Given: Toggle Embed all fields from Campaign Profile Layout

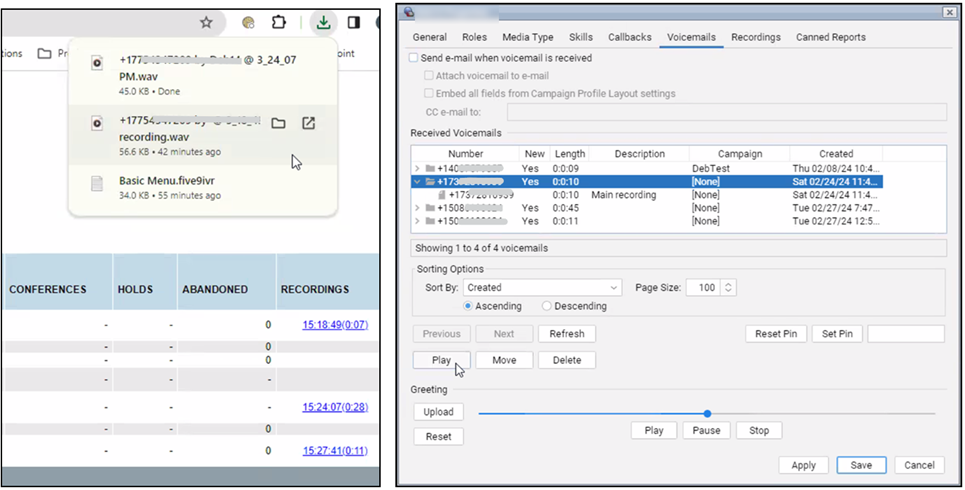Looking at the screenshot, I should (429, 94).
